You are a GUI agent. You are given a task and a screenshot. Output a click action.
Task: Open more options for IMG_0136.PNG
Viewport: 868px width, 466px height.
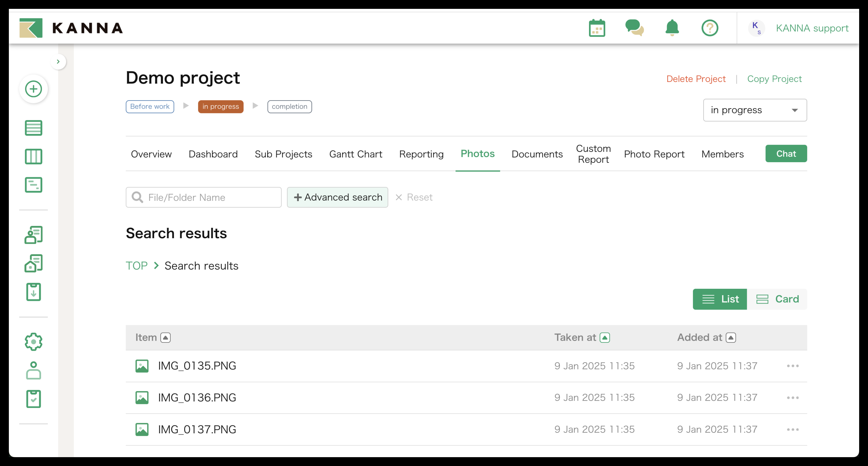click(x=792, y=398)
